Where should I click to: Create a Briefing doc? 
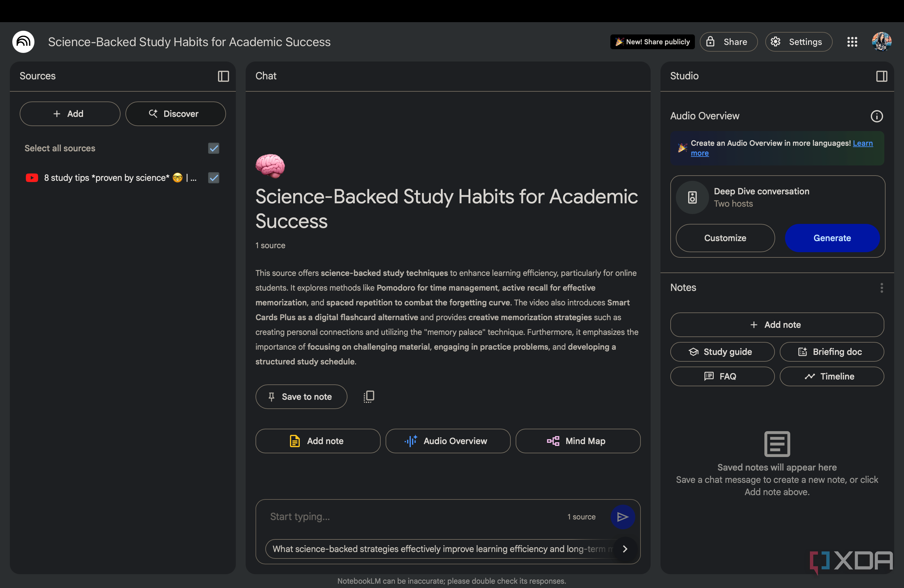(831, 352)
